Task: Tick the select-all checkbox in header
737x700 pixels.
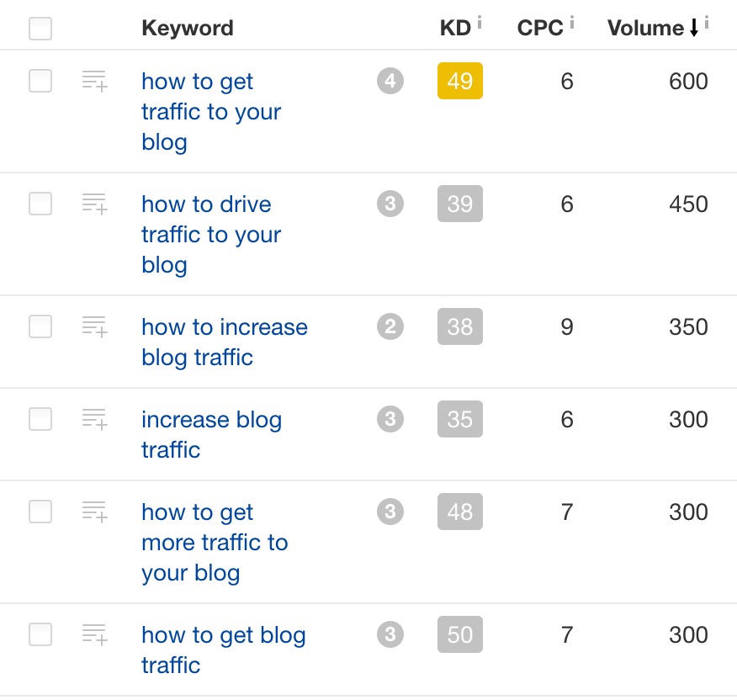Action: coord(40,29)
